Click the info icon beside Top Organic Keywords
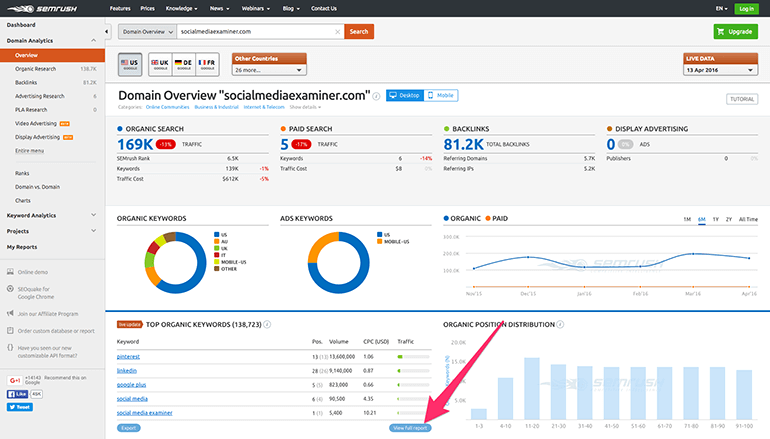This screenshot has height=439, width=770. [x=267, y=325]
